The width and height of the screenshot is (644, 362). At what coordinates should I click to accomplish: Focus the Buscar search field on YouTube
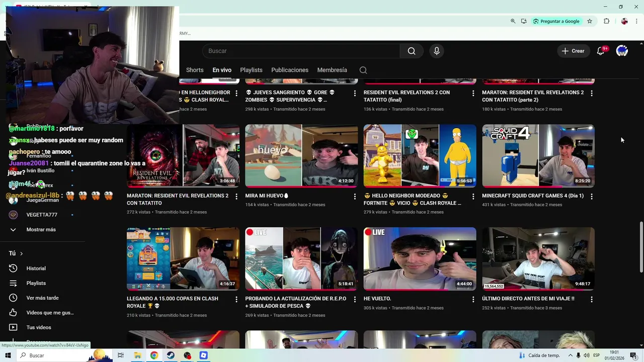301,51
